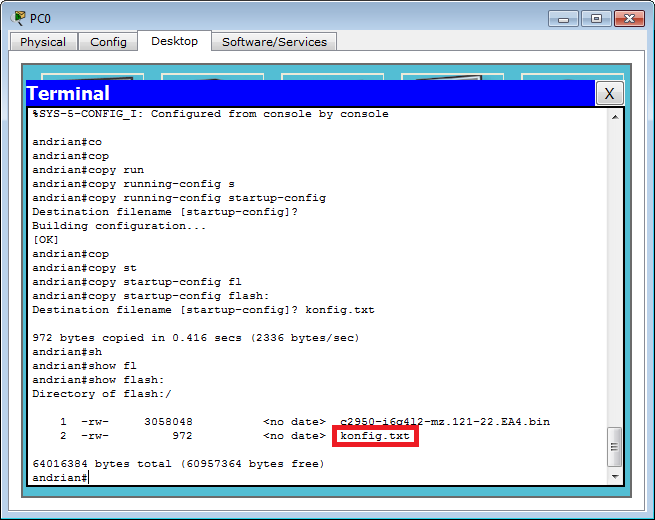The width and height of the screenshot is (655, 520).
Task: Click 'copy running-config startup-config' command line
Action: point(179,198)
